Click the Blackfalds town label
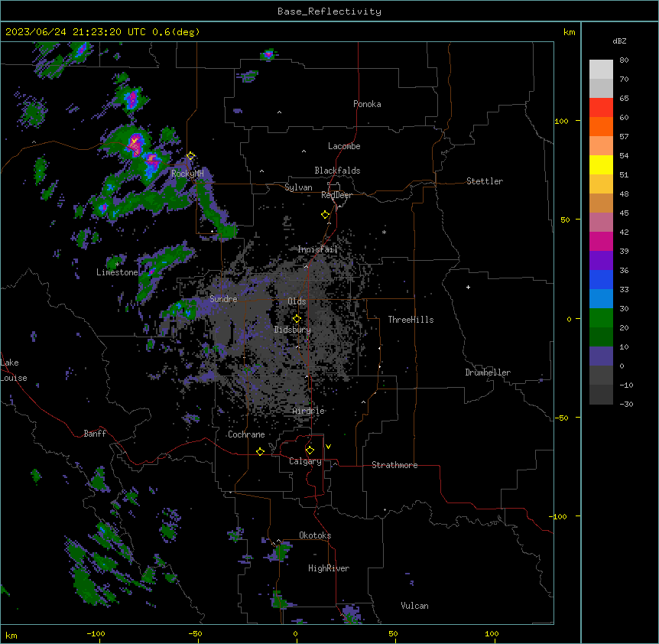 [337, 171]
